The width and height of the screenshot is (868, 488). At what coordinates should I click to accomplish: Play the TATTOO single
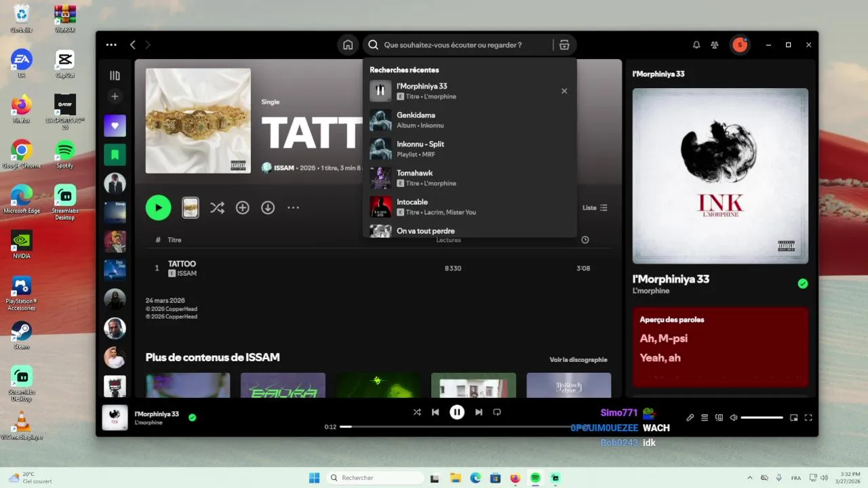click(158, 207)
